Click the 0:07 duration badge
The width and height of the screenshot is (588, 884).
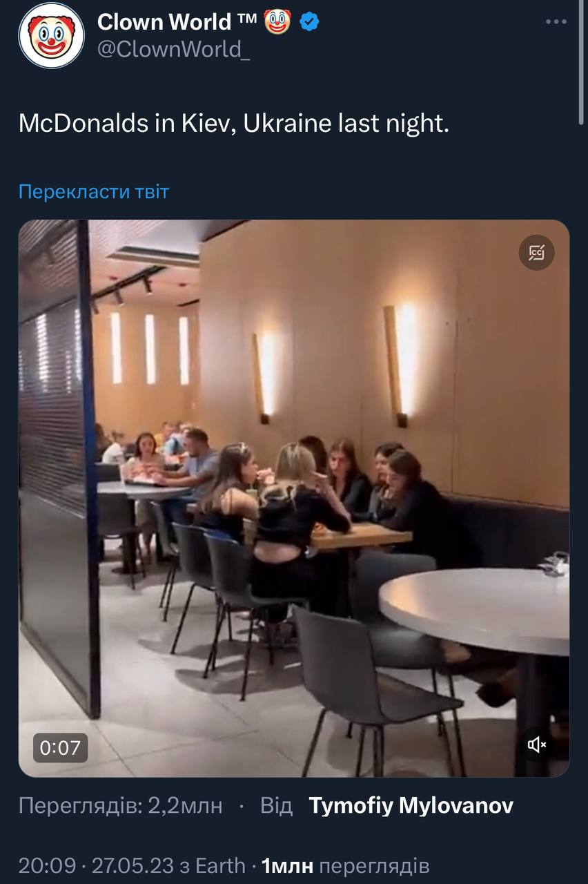tap(61, 747)
